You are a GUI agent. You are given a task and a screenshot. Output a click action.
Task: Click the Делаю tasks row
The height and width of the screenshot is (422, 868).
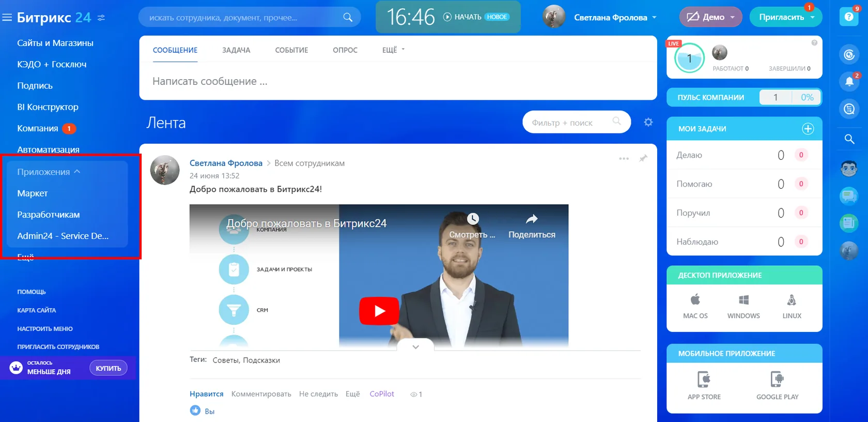(744, 155)
